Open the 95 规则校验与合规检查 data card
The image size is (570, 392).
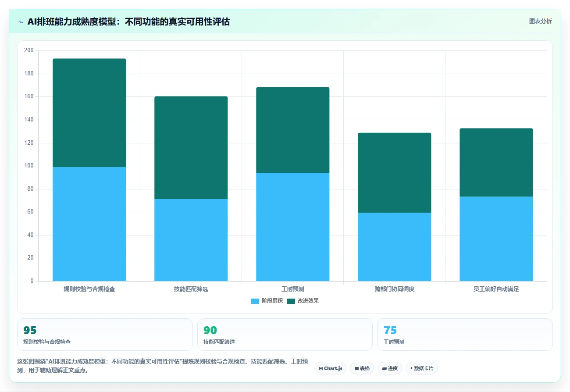tap(105, 335)
